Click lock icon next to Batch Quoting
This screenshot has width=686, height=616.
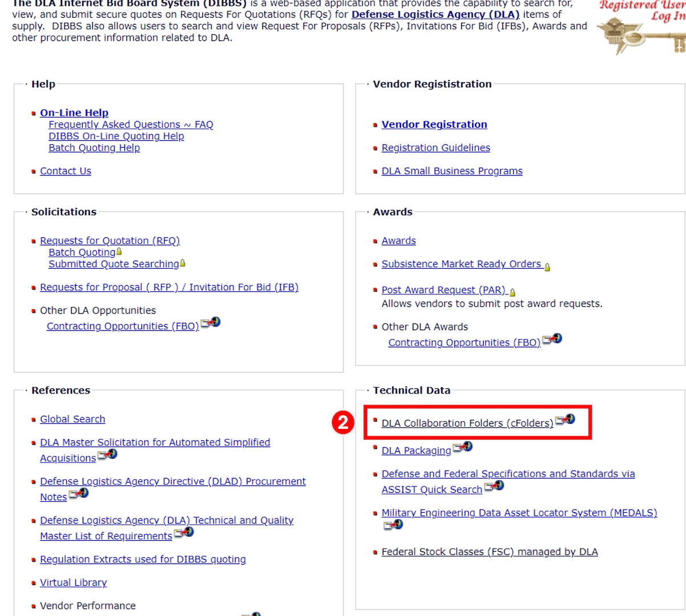tap(119, 252)
